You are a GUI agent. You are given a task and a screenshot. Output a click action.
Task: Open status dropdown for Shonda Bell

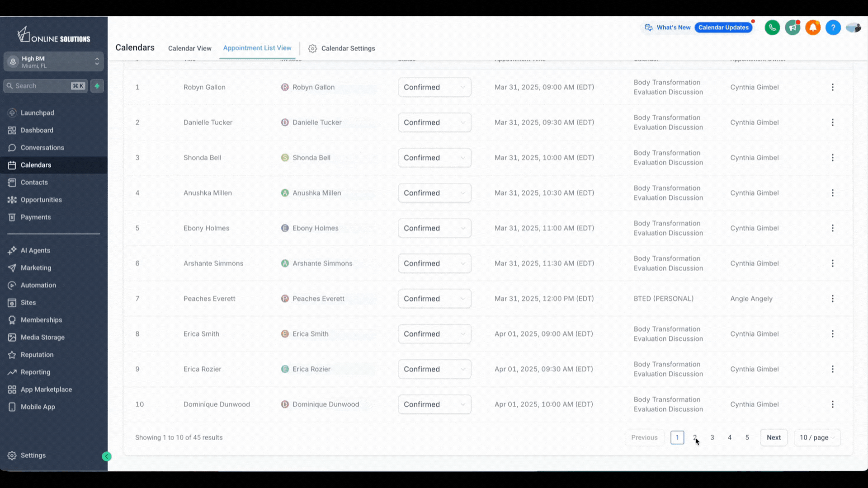click(434, 158)
